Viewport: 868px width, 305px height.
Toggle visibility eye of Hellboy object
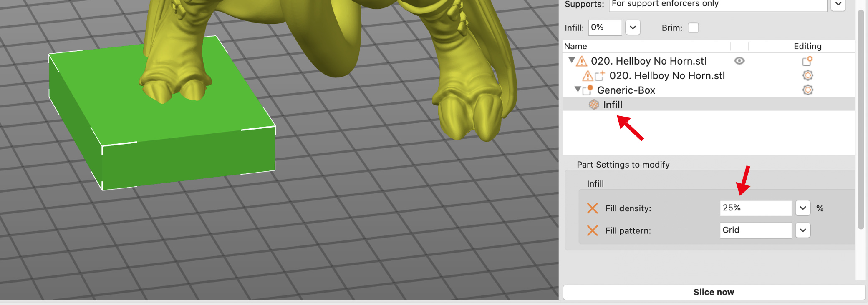click(739, 61)
